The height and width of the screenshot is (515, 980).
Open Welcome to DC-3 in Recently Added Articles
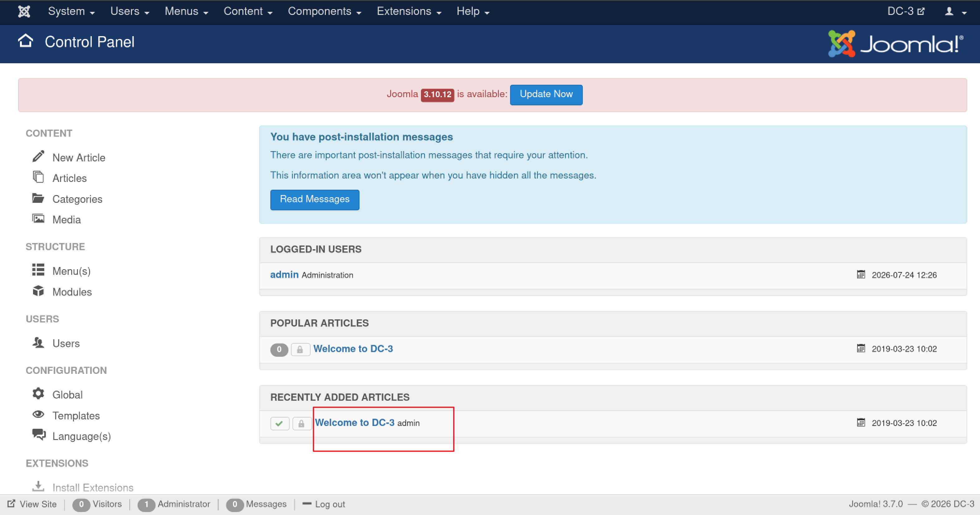coord(355,423)
